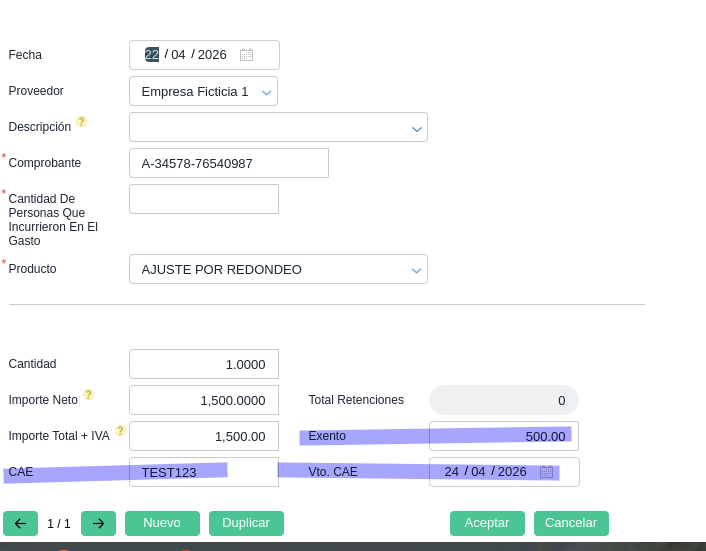The height and width of the screenshot is (551, 706).
Task: Go to previous record arrow button
Action: (20, 523)
